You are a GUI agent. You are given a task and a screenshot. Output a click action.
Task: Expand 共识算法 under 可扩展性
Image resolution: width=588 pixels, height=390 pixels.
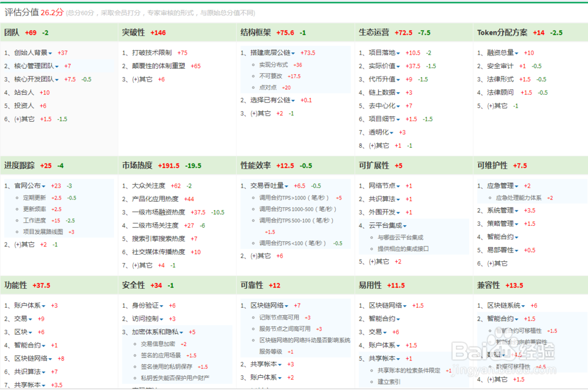tap(398, 199)
